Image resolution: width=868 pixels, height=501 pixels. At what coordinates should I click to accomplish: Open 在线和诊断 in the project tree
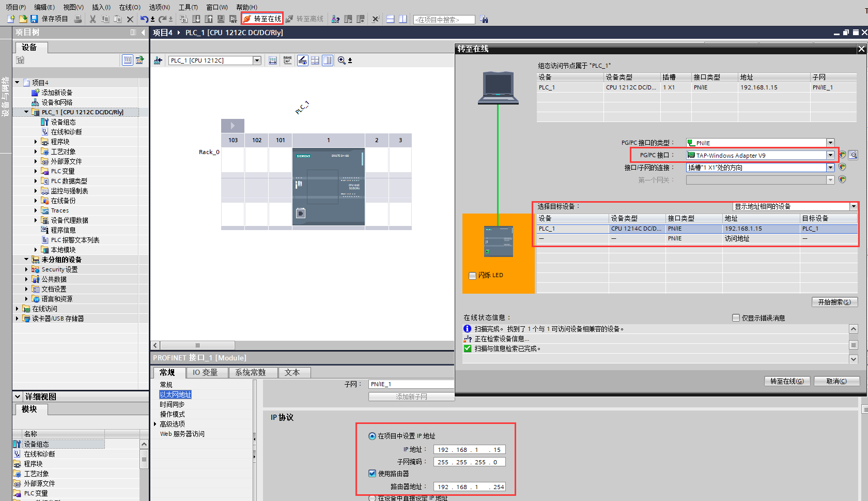pos(66,132)
